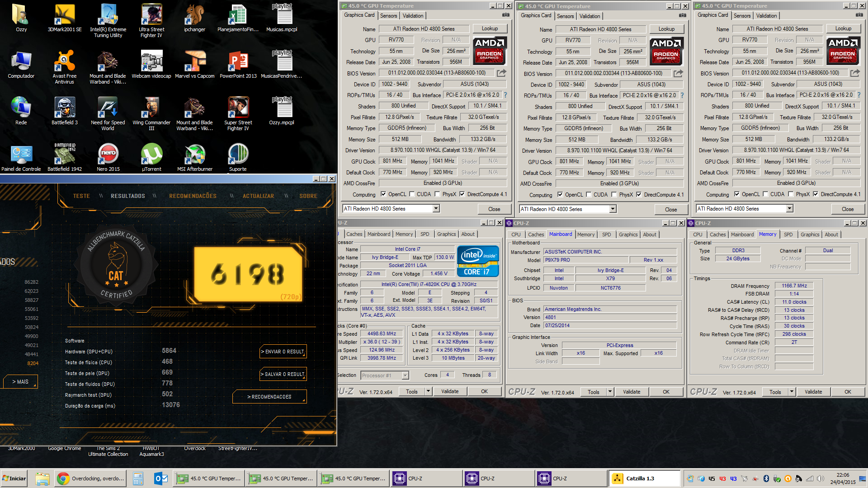Open RESULTADOS tab in Catzilla
The height and width of the screenshot is (488, 868).
pos(128,196)
